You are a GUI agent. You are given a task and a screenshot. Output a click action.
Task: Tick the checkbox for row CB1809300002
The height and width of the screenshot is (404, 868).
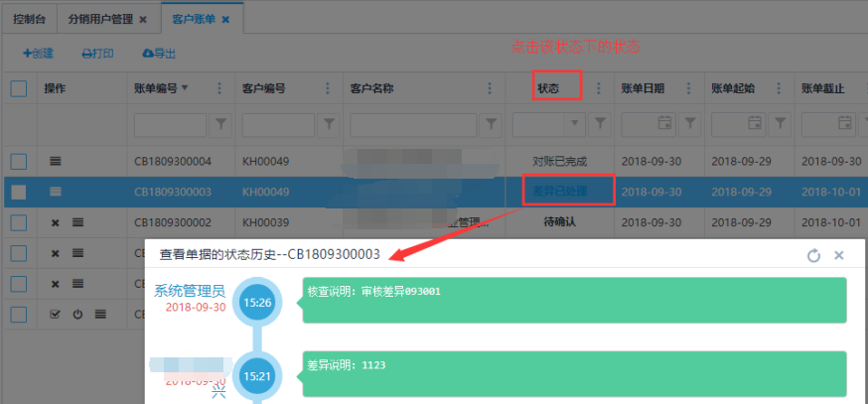[x=19, y=222]
